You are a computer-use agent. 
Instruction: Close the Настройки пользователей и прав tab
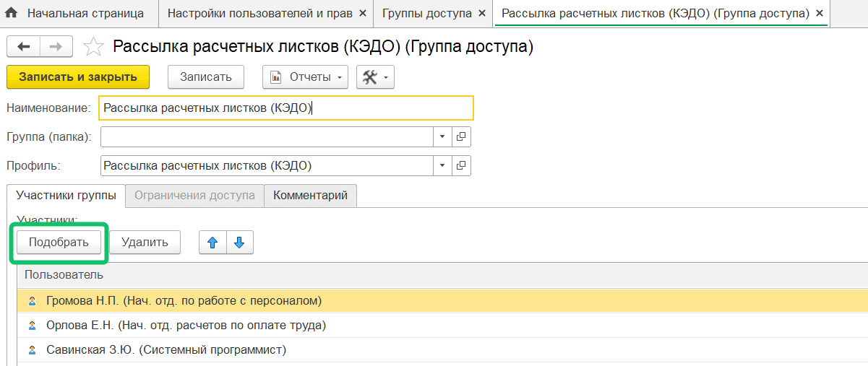[363, 14]
